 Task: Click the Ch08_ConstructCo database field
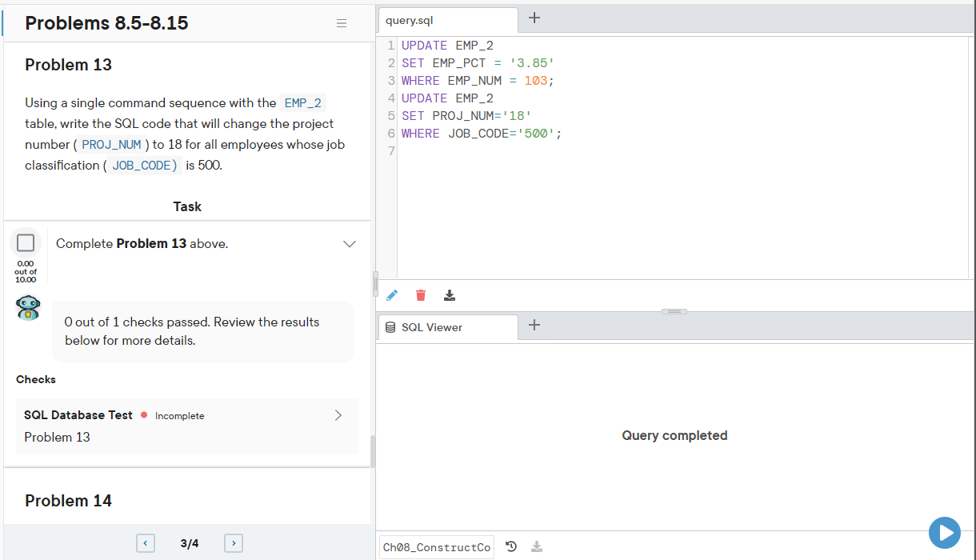click(436, 546)
